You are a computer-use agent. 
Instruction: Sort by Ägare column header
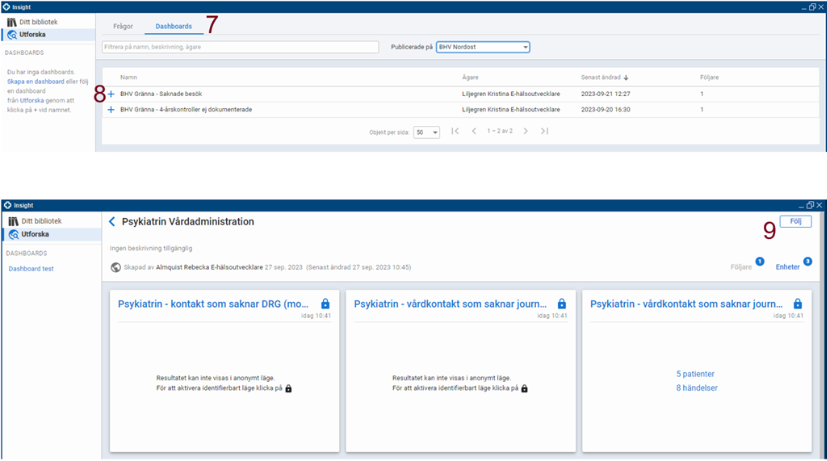pos(470,78)
